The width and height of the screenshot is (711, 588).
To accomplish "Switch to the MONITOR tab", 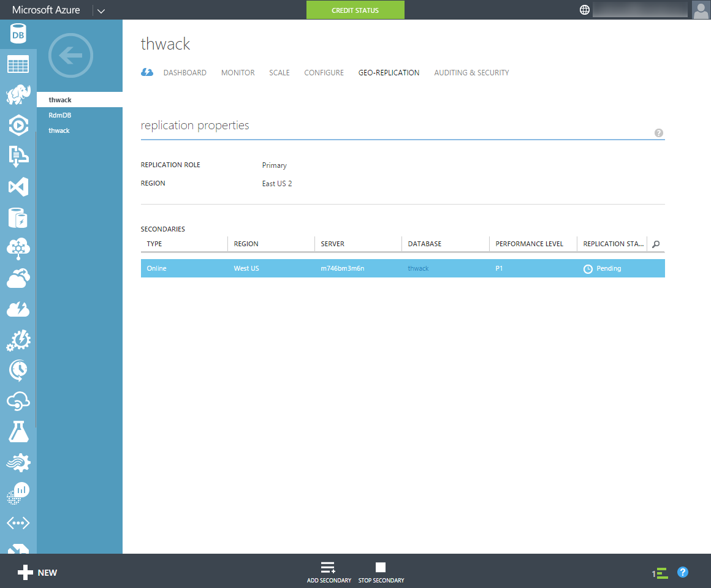I will pos(238,72).
